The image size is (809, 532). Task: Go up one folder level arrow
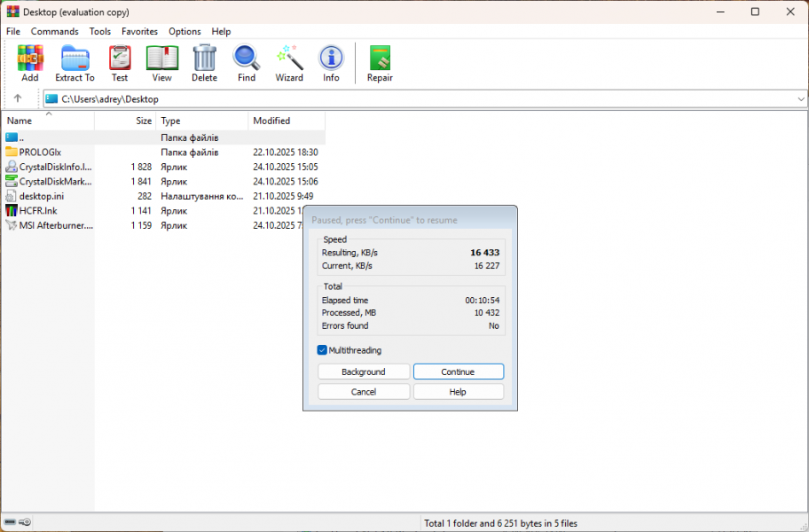[x=18, y=98]
